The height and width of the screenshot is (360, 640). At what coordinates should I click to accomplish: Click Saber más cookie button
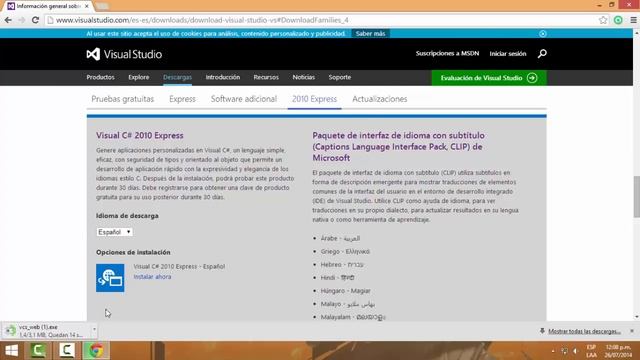click(370, 33)
